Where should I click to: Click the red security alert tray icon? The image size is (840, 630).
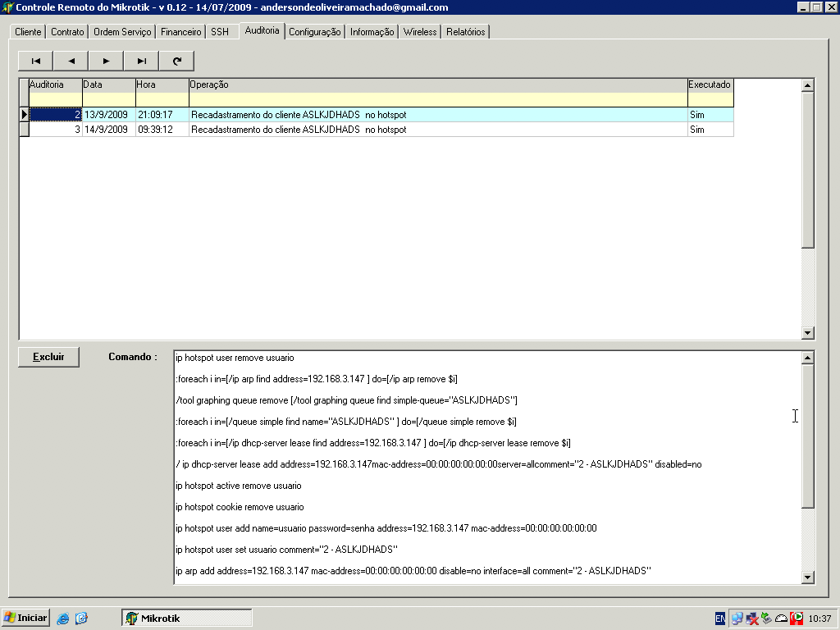click(797, 619)
